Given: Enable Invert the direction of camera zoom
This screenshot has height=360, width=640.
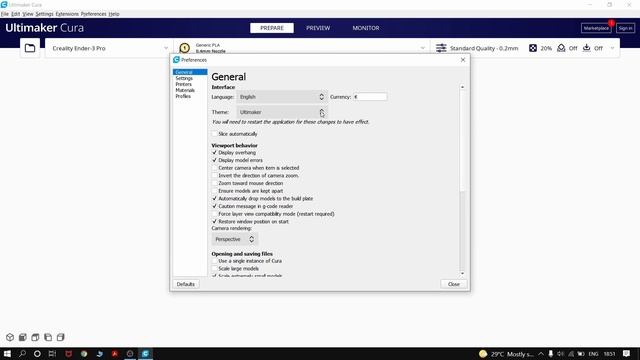Looking at the screenshot, I should point(214,176).
